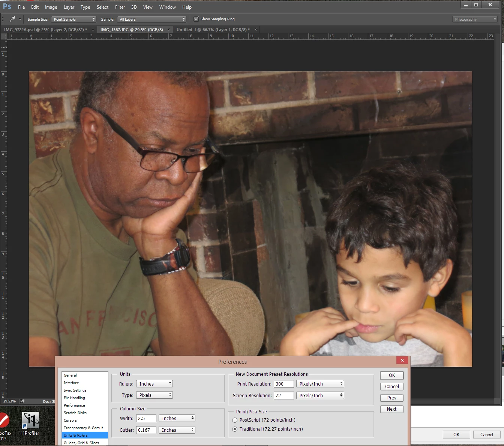Screen dimensions: 504x446
Task: Open the Column Width units dropdown
Action: point(177,418)
